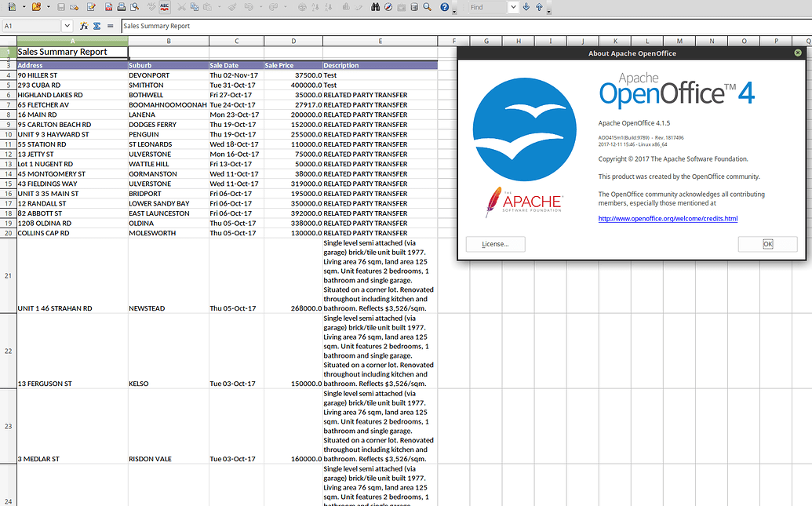Select the Sales Summary Report cell A1

click(72, 52)
